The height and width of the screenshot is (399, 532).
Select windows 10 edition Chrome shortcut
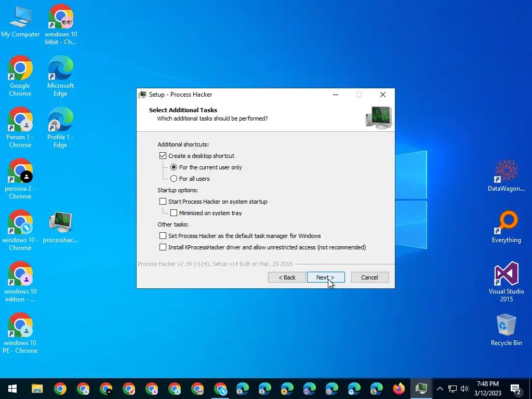pos(20,282)
